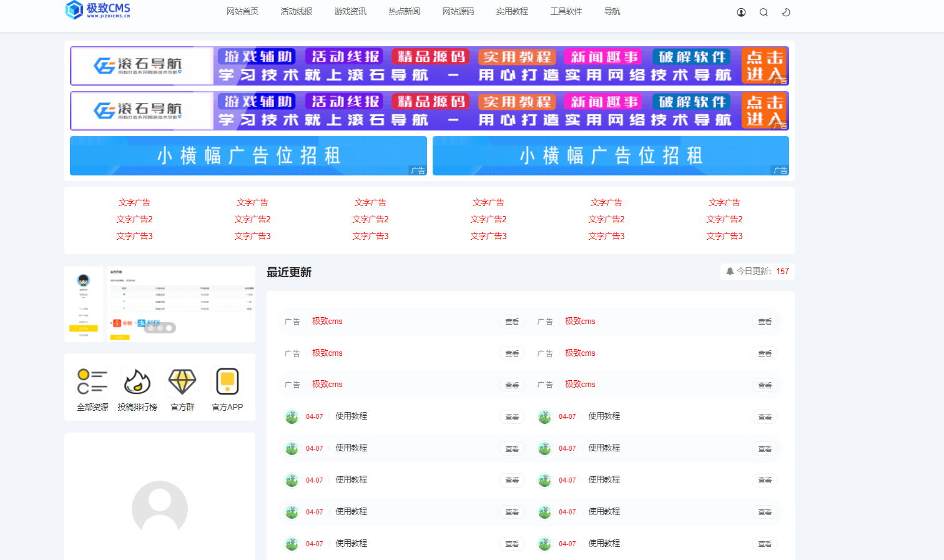Open 网站源码 nav item

(458, 11)
